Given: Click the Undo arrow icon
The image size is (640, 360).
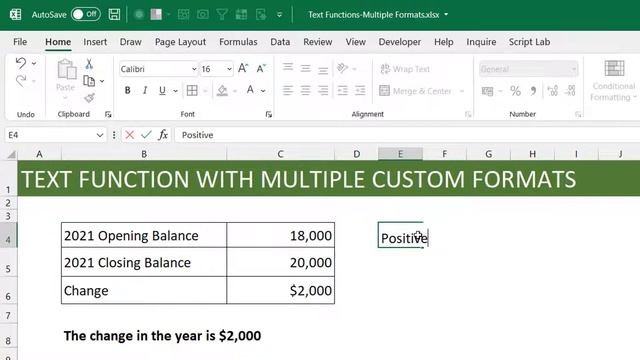Looking at the screenshot, I should (20, 63).
